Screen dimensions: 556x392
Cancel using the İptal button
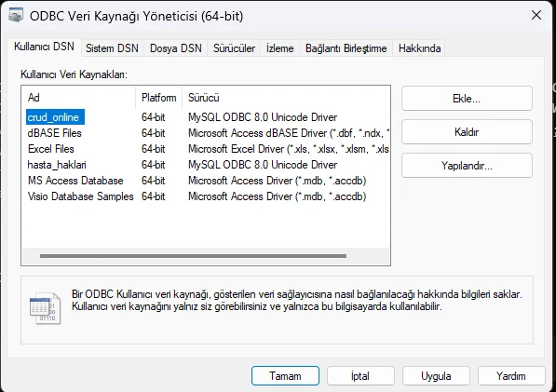point(360,375)
